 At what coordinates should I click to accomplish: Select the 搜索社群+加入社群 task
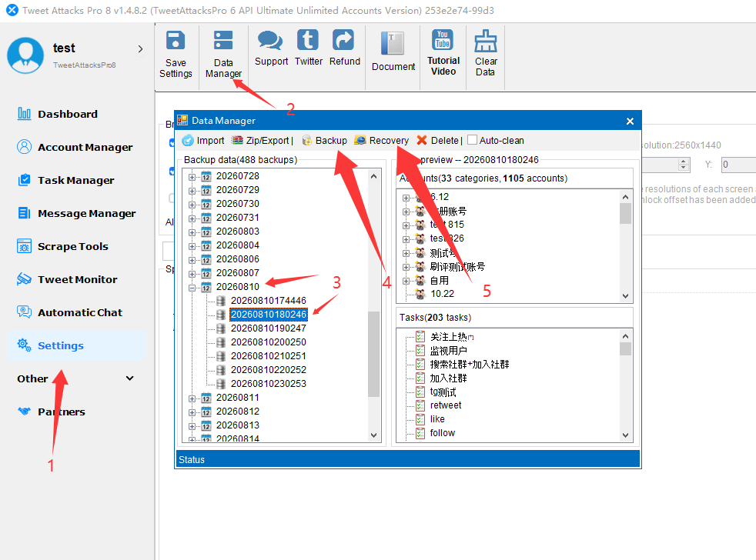[x=470, y=365]
